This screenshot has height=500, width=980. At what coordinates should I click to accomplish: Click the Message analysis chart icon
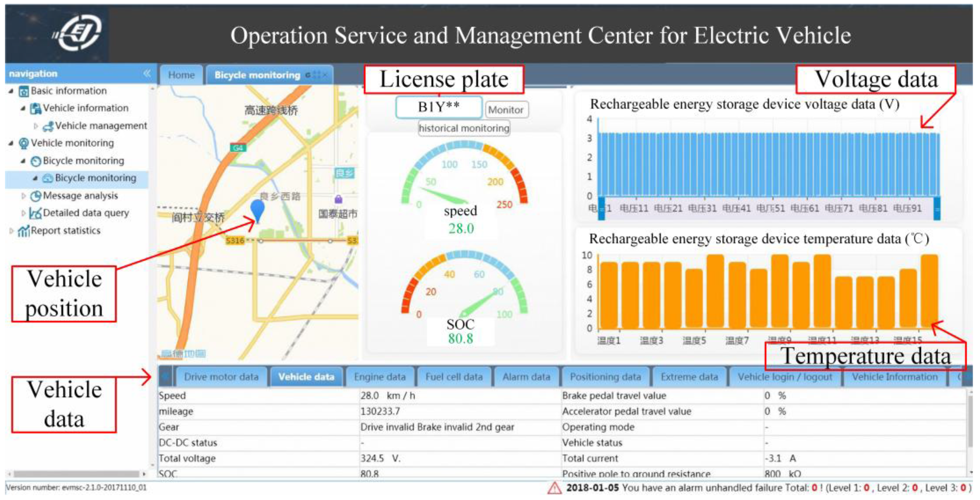pos(36,196)
